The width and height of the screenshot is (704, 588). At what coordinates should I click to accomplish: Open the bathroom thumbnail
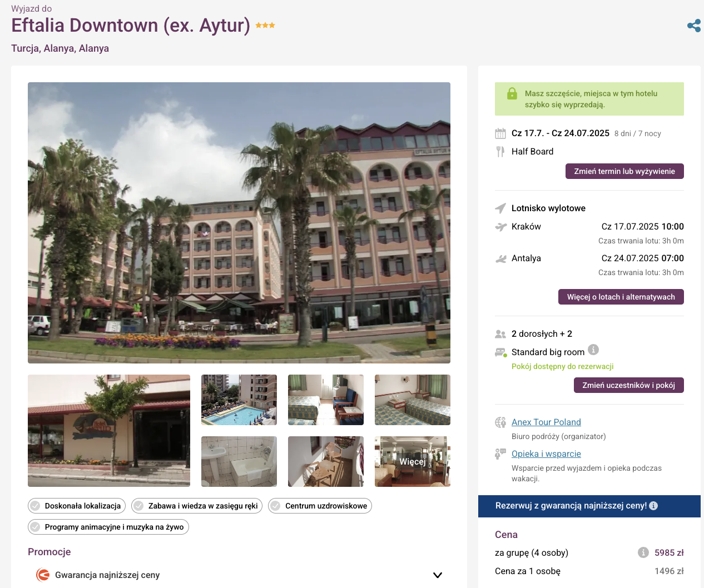click(239, 462)
